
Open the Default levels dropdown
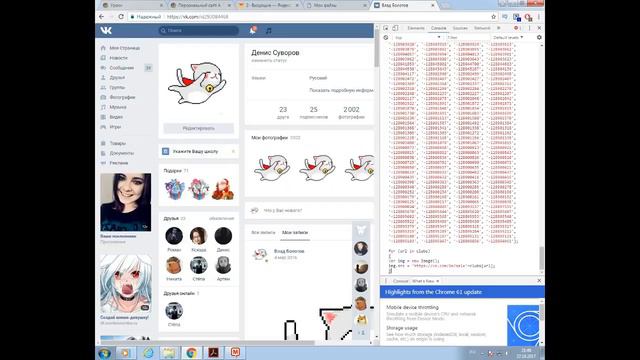click(x=508, y=38)
